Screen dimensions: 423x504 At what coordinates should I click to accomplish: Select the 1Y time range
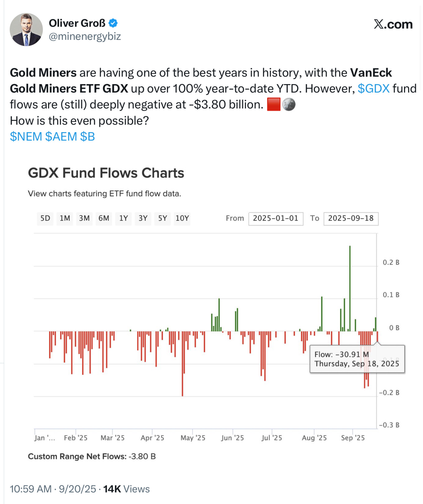[124, 218]
